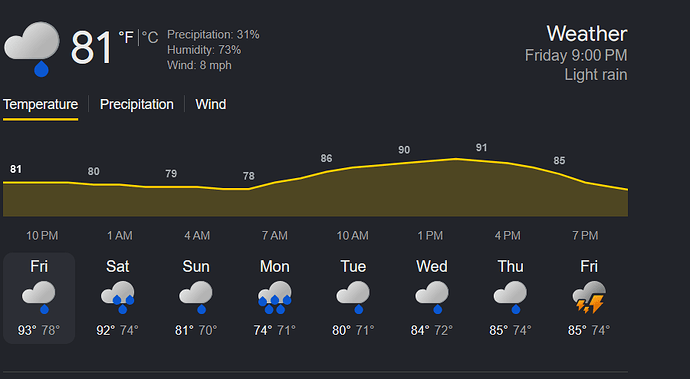This screenshot has height=379, width=690.
Task: Switch units to °F
Action: (126, 37)
